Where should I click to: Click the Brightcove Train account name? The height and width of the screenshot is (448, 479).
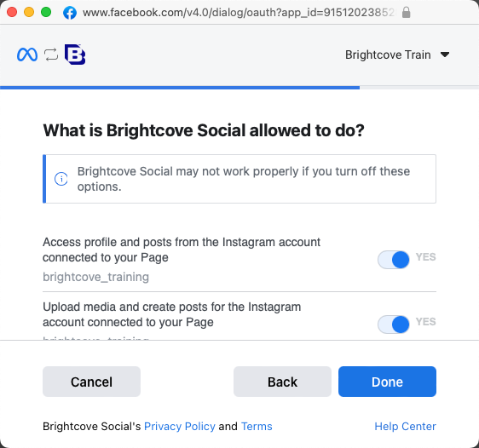(x=388, y=55)
